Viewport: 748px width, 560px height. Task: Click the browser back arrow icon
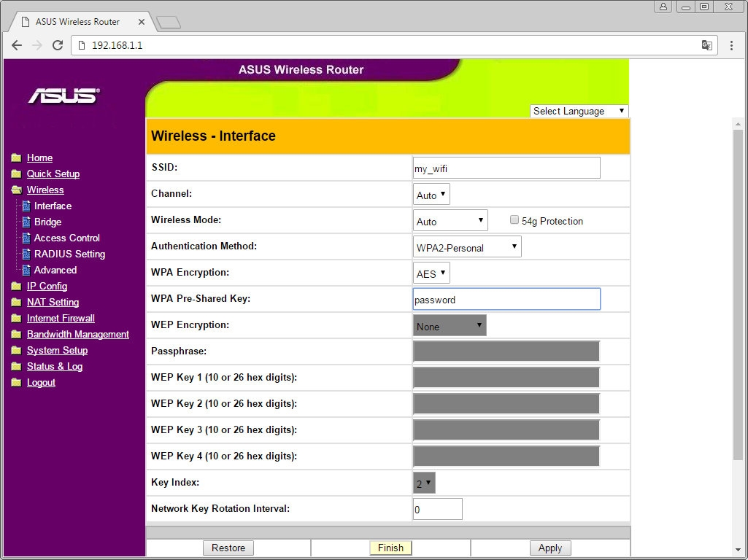click(17, 45)
